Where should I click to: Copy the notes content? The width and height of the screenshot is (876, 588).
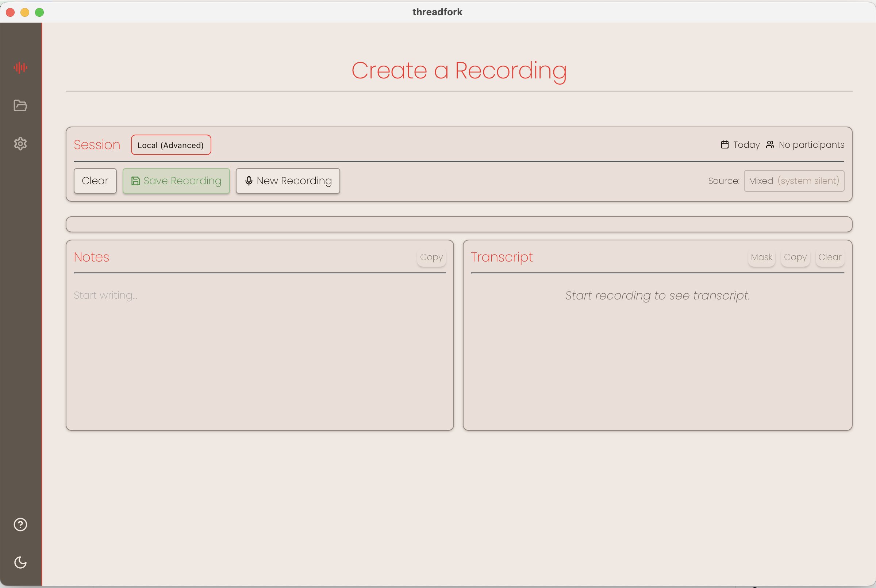(x=431, y=257)
